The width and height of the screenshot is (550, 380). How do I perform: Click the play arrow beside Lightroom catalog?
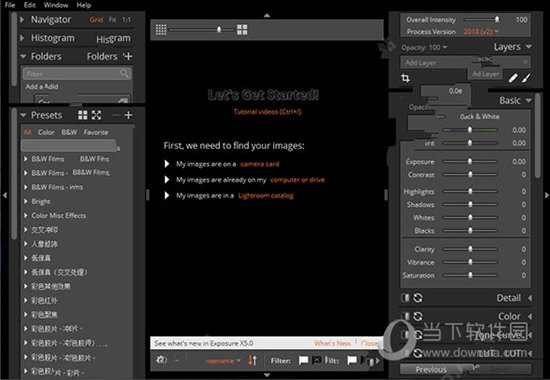click(167, 195)
